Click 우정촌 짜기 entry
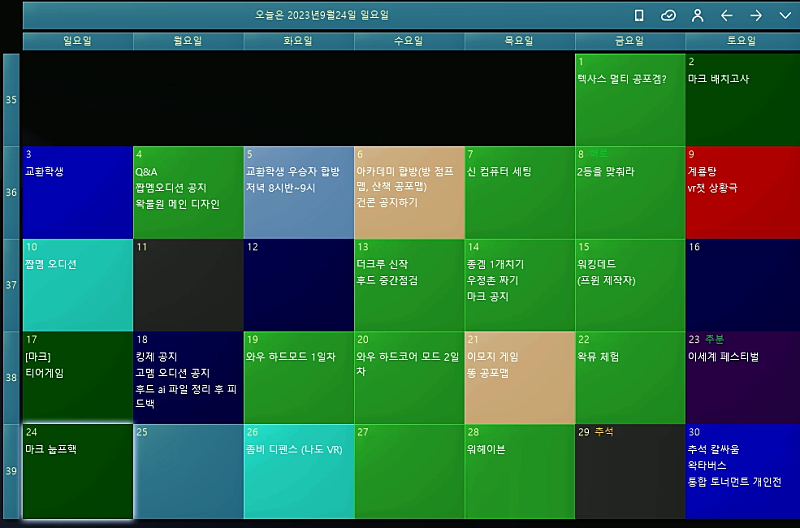 493,281
